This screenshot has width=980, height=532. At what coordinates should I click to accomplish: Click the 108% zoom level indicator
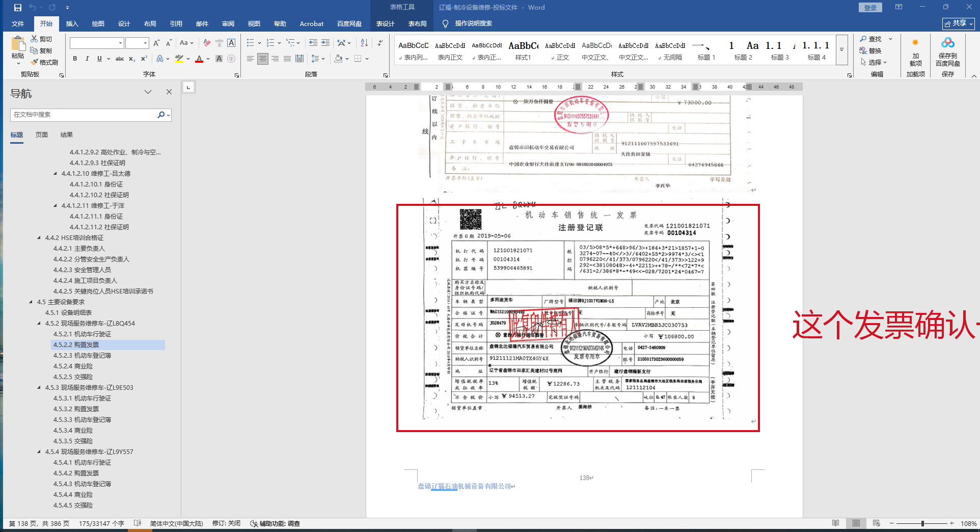pyautogui.click(x=968, y=523)
